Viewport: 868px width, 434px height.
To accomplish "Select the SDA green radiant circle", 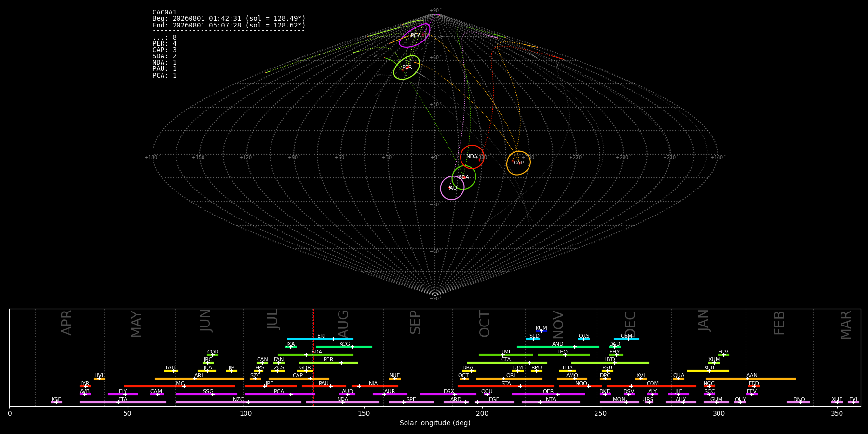I will (464, 177).
